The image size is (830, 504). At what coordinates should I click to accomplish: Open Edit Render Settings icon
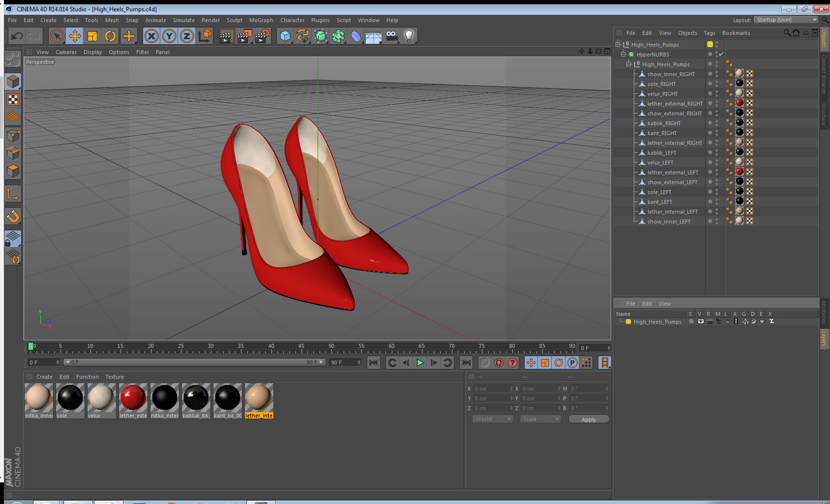coord(262,36)
